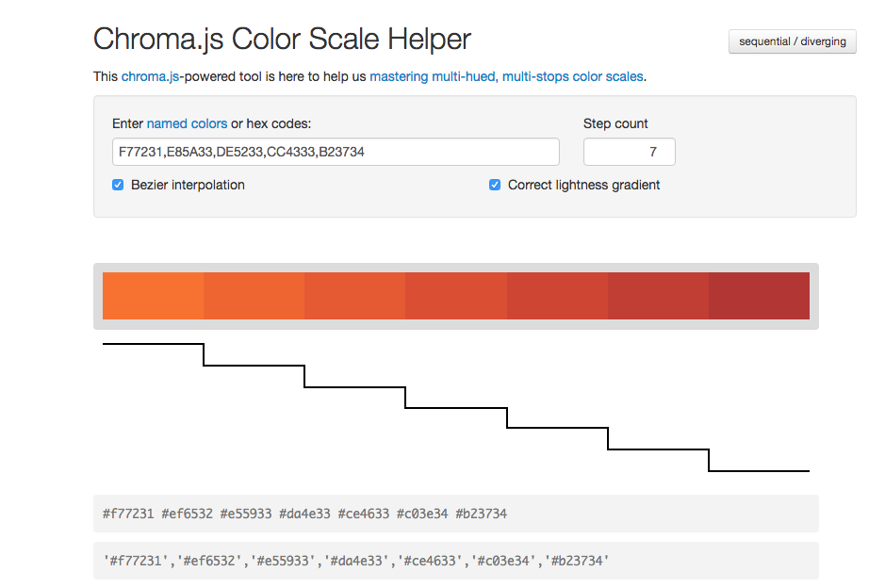Select the first orange swatch #f77231
869x588 pixels.
(153, 296)
